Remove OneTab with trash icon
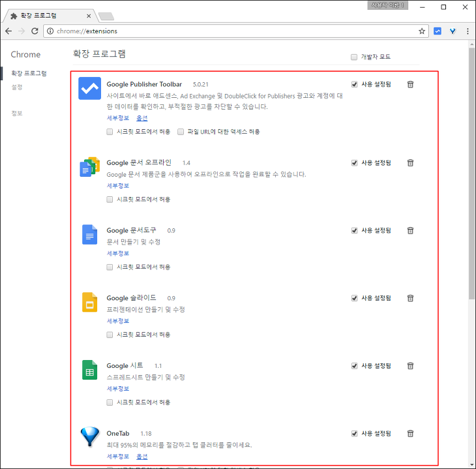 click(410, 434)
